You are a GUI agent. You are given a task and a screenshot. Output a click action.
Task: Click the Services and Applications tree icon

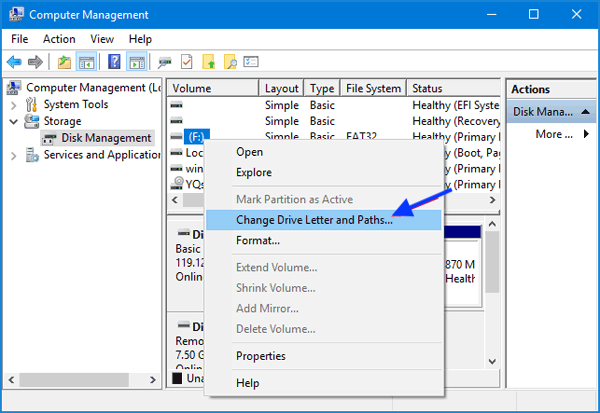point(32,155)
